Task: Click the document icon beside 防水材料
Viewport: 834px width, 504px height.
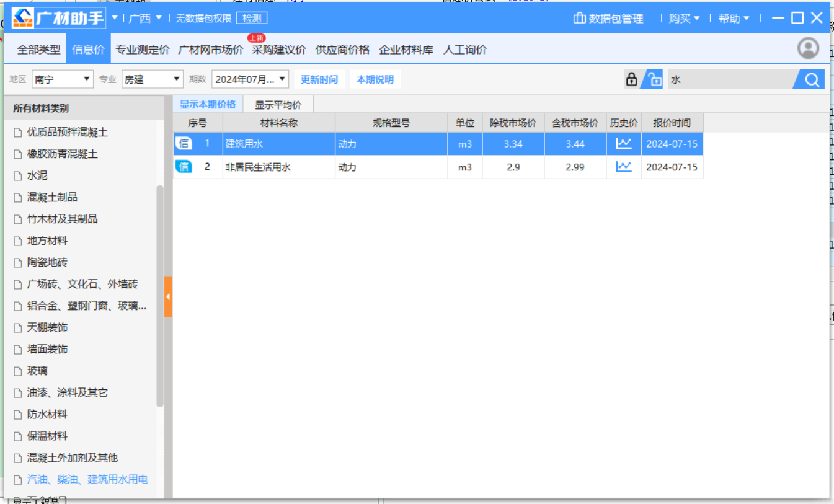Action: [17, 415]
